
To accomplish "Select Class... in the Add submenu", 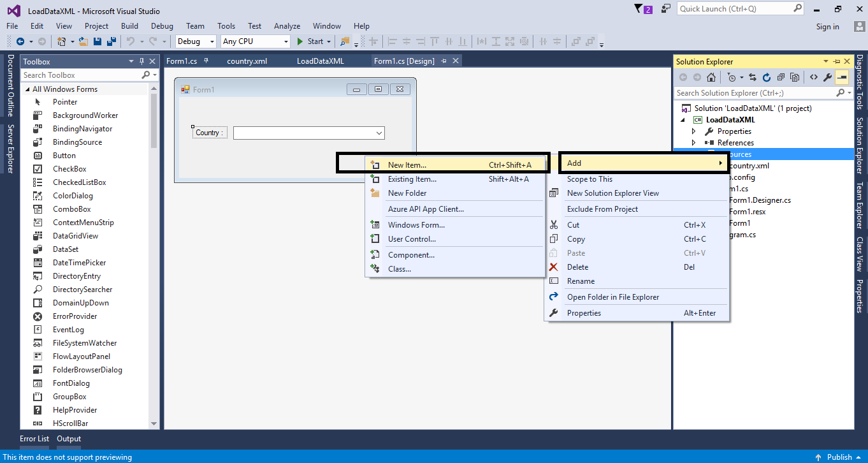I will click(455, 269).
